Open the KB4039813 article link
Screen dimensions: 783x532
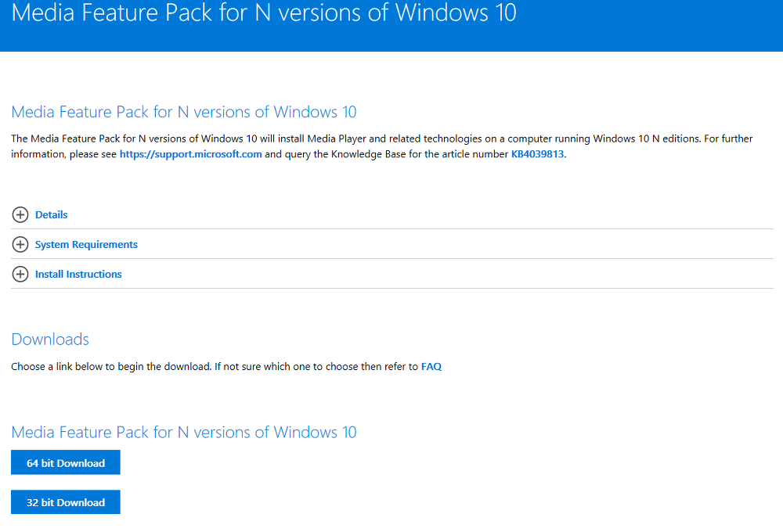[537, 154]
